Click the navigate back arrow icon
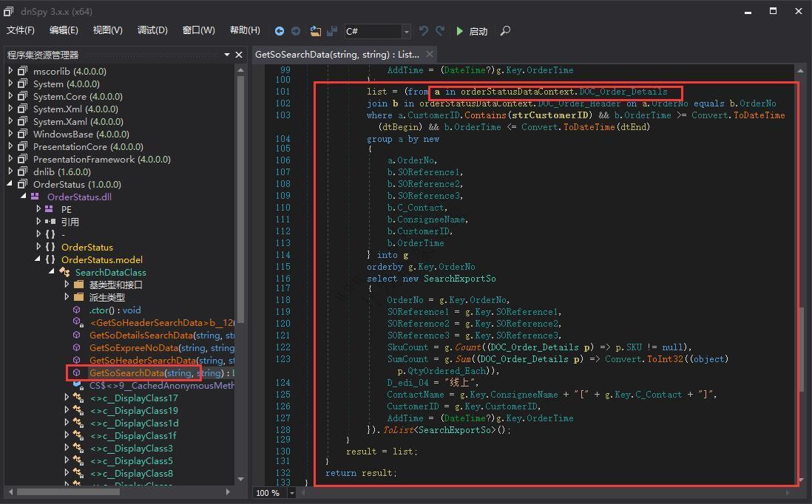This screenshot has height=504, width=812. (x=279, y=31)
